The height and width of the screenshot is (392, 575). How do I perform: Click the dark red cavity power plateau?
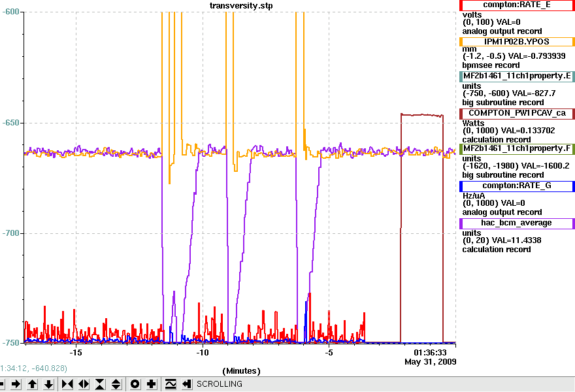tap(421, 115)
